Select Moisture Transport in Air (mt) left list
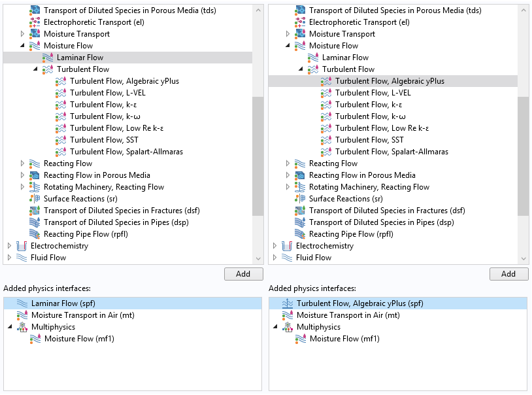Image resolution: width=532 pixels, height=395 pixels. (x=83, y=315)
